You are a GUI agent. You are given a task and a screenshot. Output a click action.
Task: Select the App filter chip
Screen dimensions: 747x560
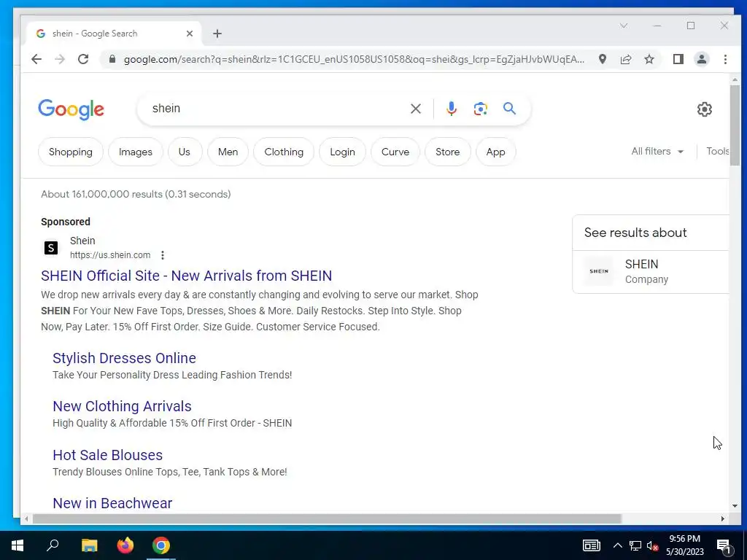(495, 152)
